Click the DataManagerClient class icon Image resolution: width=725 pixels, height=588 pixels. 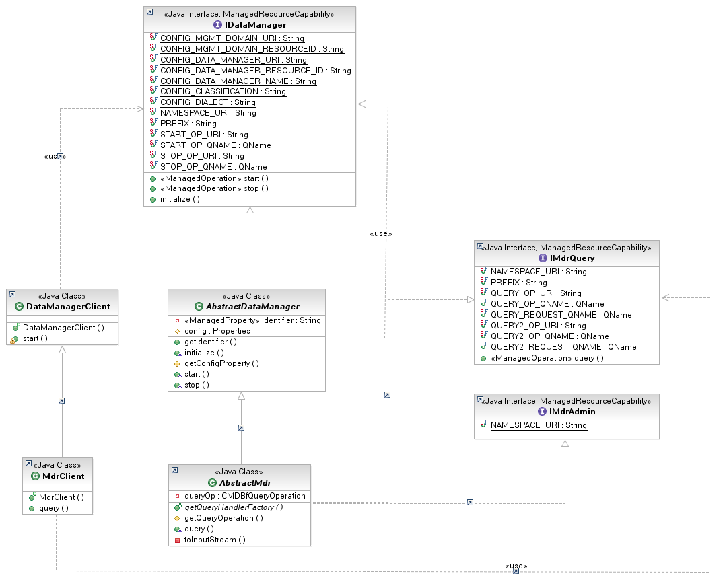tap(19, 307)
